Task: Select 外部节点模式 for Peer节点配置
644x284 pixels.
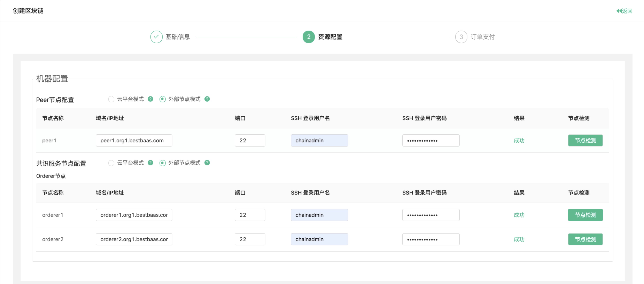Action: pyautogui.click(x=162, y=99)
